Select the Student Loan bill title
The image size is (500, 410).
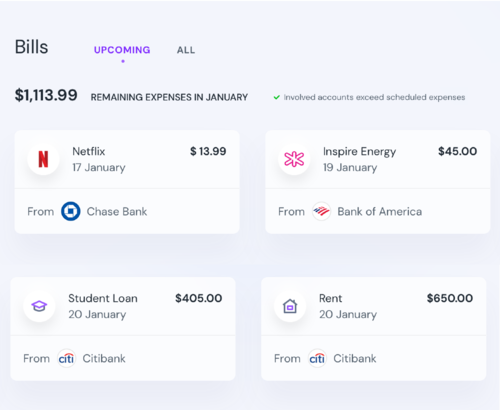[x=103, y=298]
